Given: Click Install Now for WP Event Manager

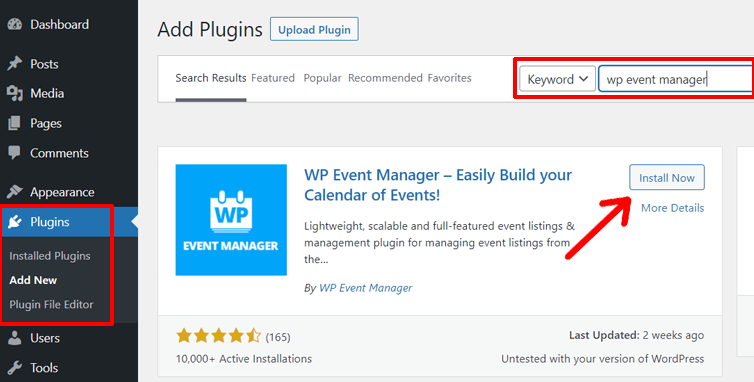Looking at the screenshot, I should coord(667,178).
